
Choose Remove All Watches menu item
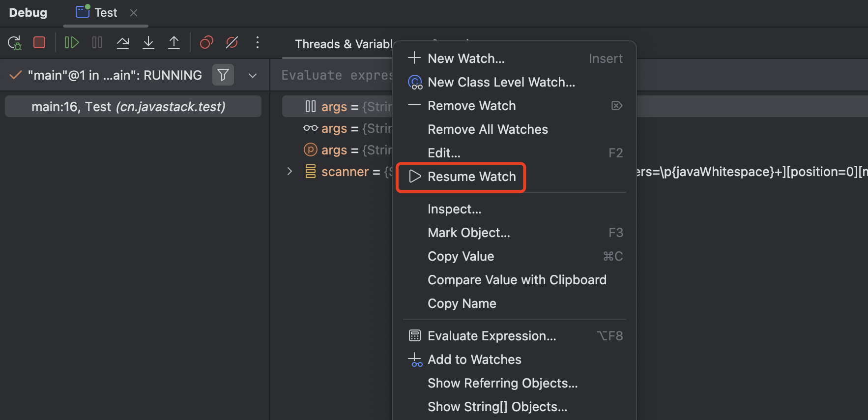tap(487, 129)
